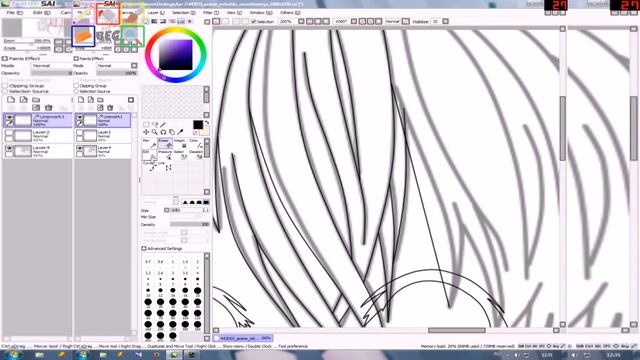
Task: Hide Layer4 in left-hand layer panel
Action: click(x=9, y=149)
